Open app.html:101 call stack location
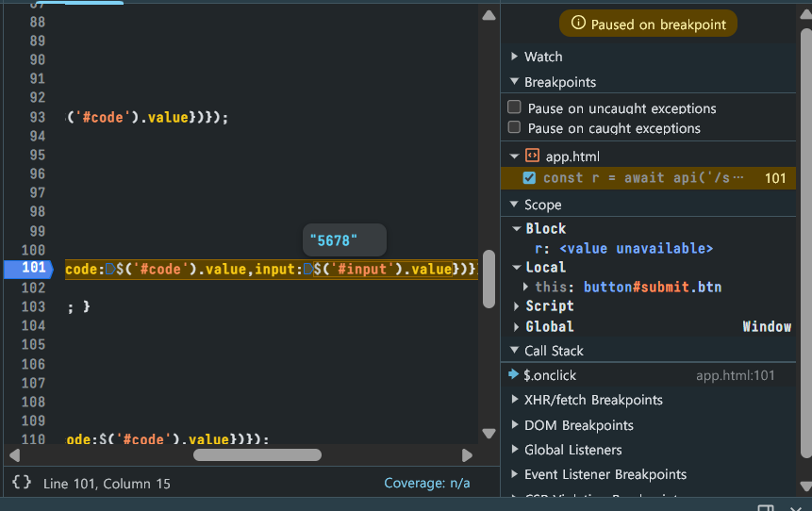The width and height of the screenshot is (812, 511). point(735,375)
